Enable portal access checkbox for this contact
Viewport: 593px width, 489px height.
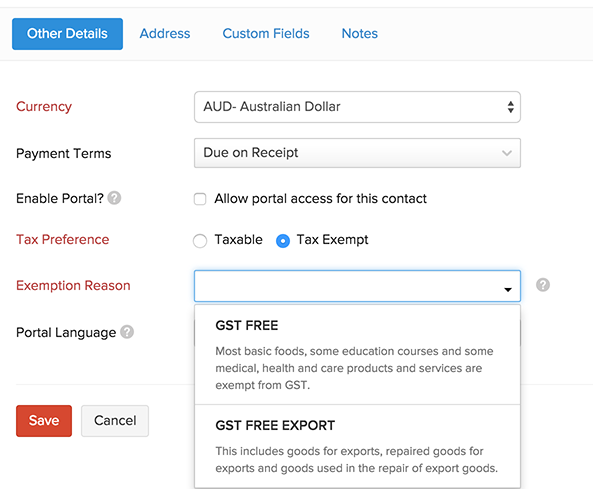click(x=200, y=199)
